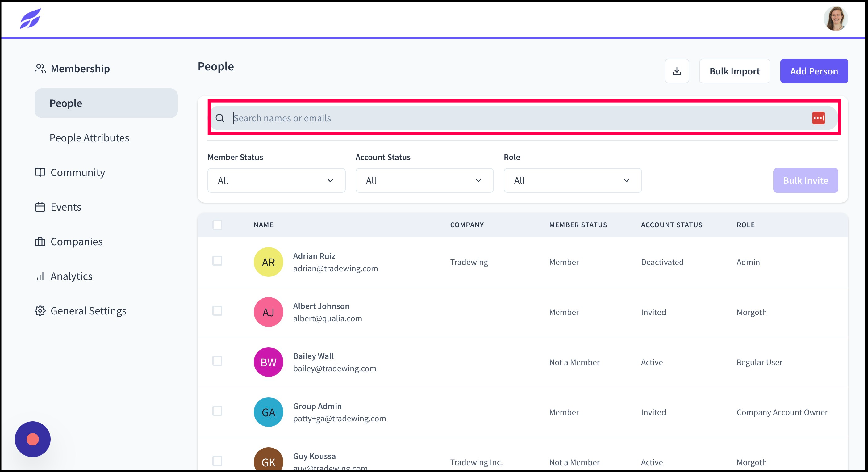Click Adrian Ruiz's AR avatar
The height and width of the screenshot is (472, 868).
(x=268, y=262)
